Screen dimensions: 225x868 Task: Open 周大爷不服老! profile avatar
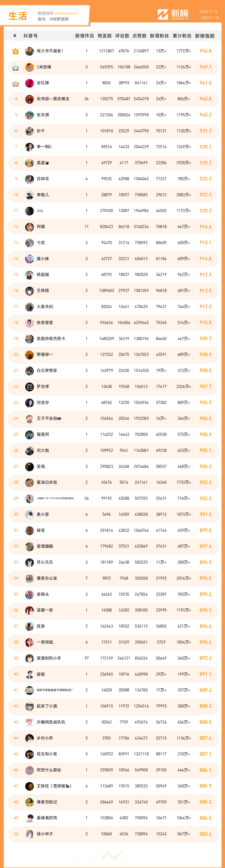point(30,51)
